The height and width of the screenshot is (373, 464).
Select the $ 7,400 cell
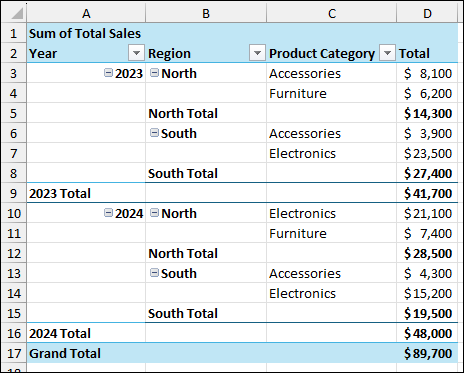coord(427,233)
